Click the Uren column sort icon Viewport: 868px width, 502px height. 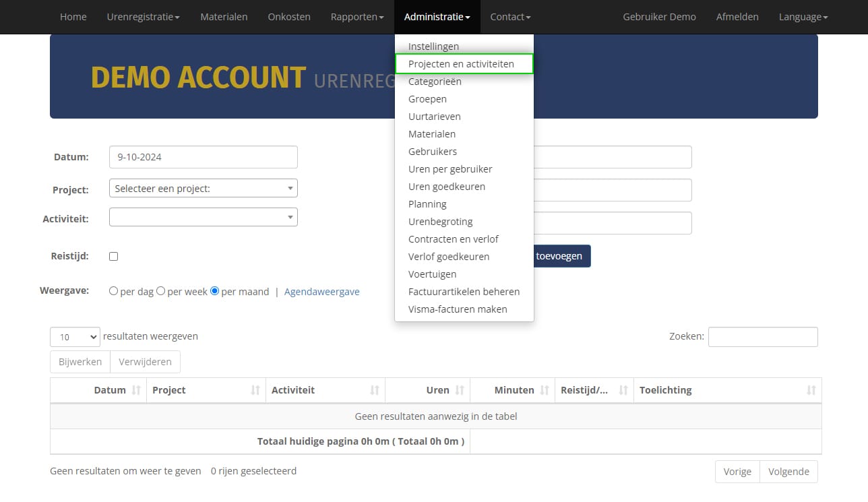(460, 390)
